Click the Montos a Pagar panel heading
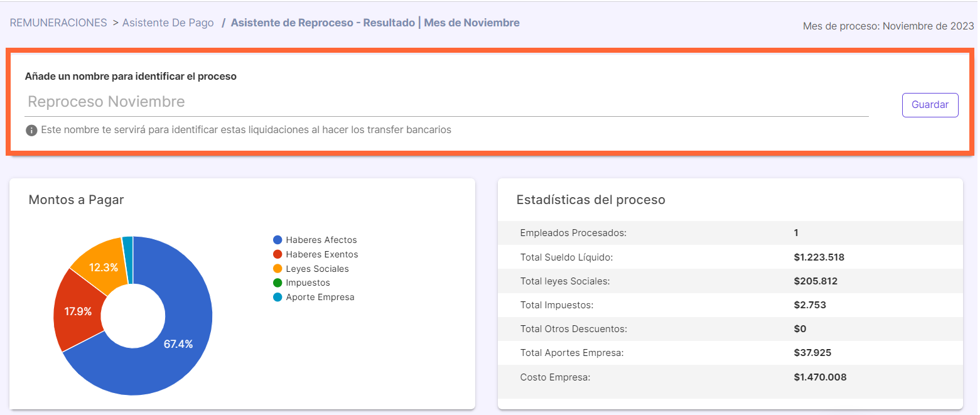The image size is (980, 415). pyautogui.click(x=77, y=199)
